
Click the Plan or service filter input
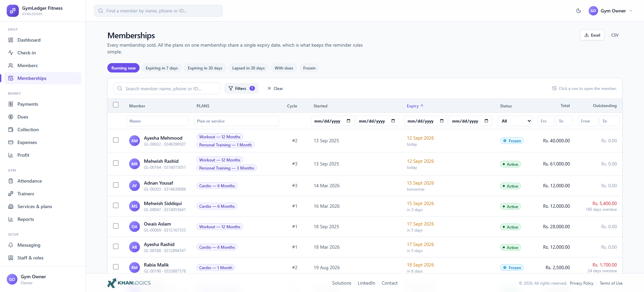pyautogui.click(x=236, y=121)
